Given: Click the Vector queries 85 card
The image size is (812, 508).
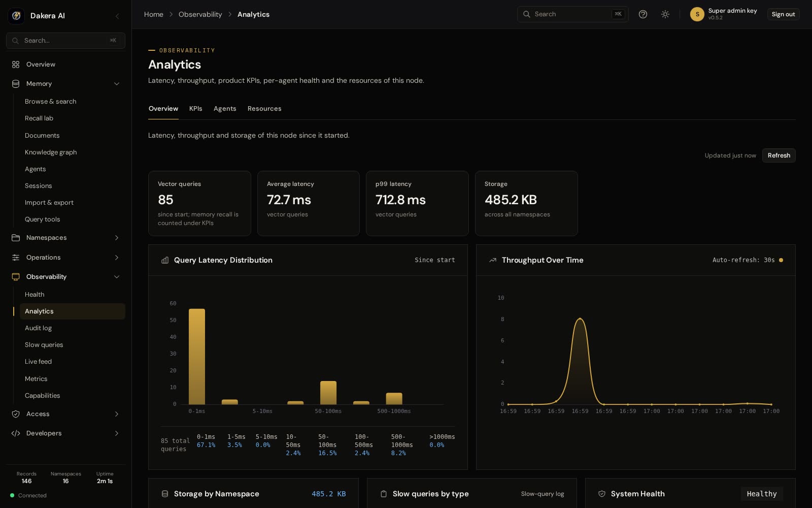Looking at the screenshot, I should 199,203.
